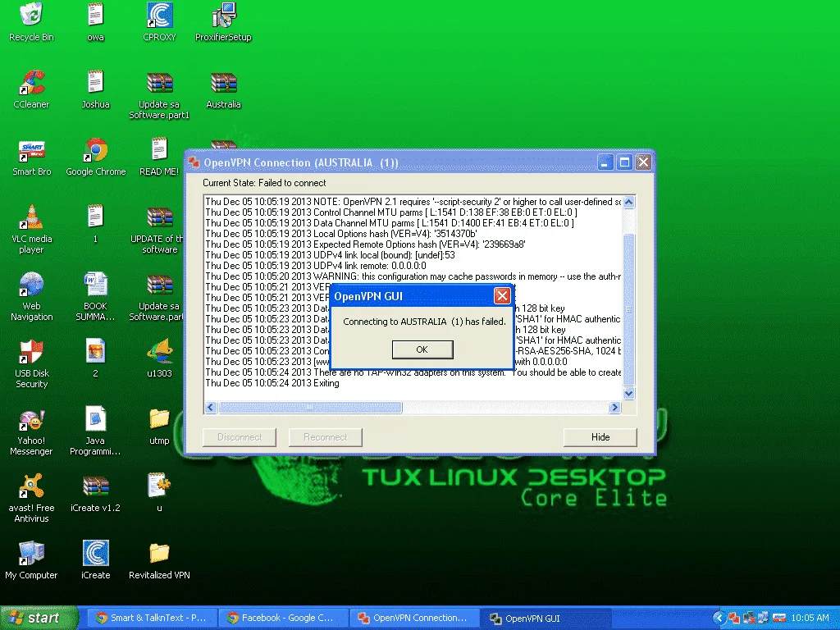This screenshot has height=630, width=840.
Task: Click the log's horizontal scroll left arrow
Action: [x=211, y=407]
